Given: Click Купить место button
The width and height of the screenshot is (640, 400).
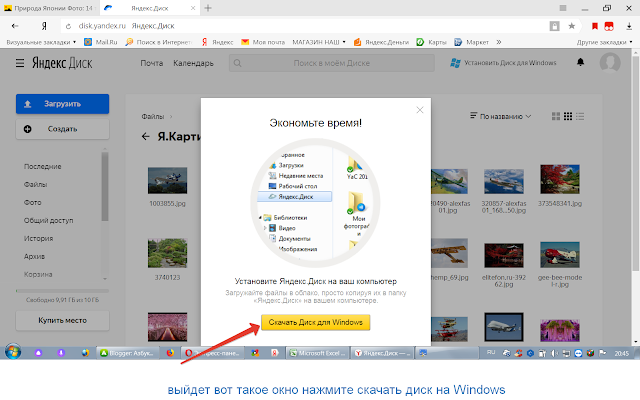Looking at the screenshot, I should tap(62, 320).
